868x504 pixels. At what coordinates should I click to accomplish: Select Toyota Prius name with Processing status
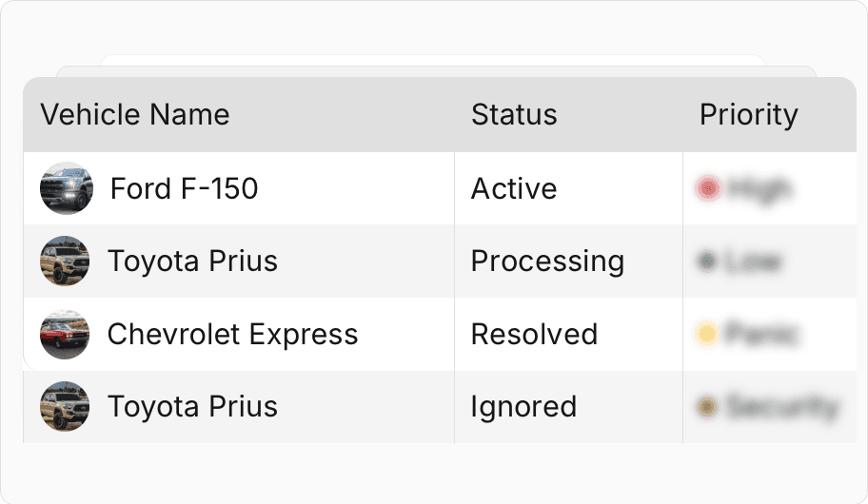tap(192, 262)
